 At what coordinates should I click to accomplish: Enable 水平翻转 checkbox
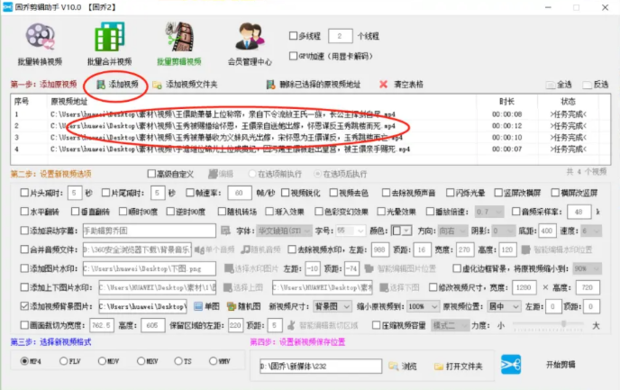pyautogui.click(x=25, y=212)
